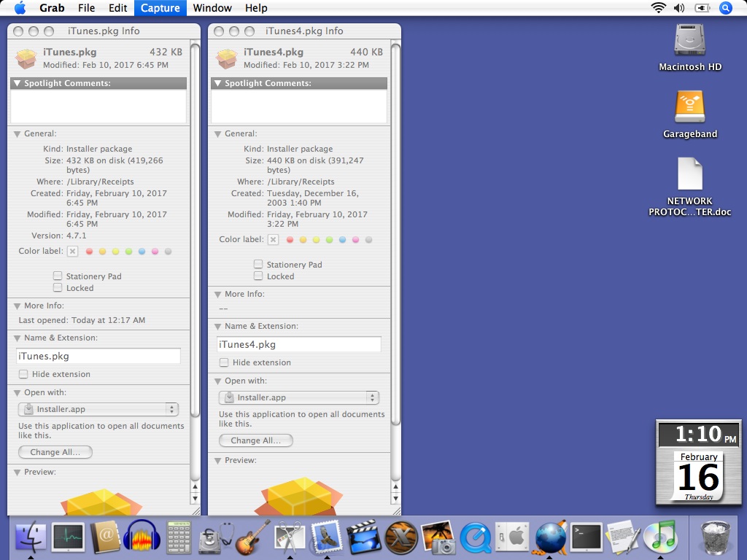Open the Mac OS X installer icon in the Dock
Viewport: 747px width, 560px height.
click(x=401, y=537)
